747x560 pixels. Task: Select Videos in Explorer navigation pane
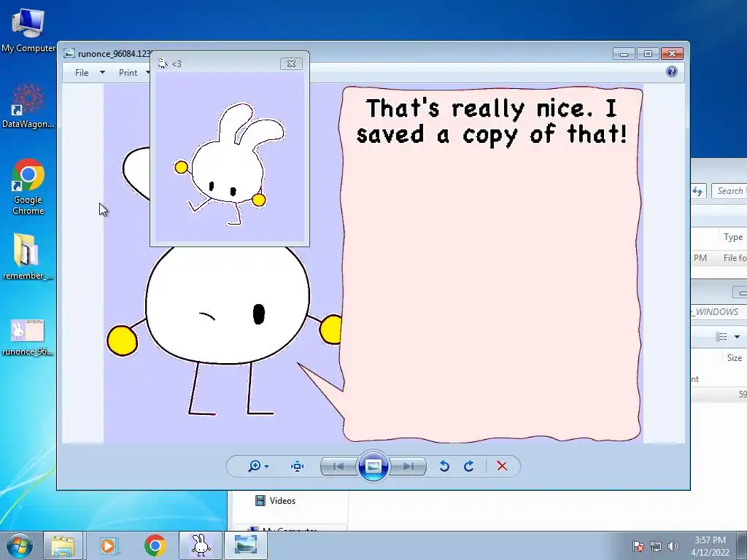[x=276, y=501]
